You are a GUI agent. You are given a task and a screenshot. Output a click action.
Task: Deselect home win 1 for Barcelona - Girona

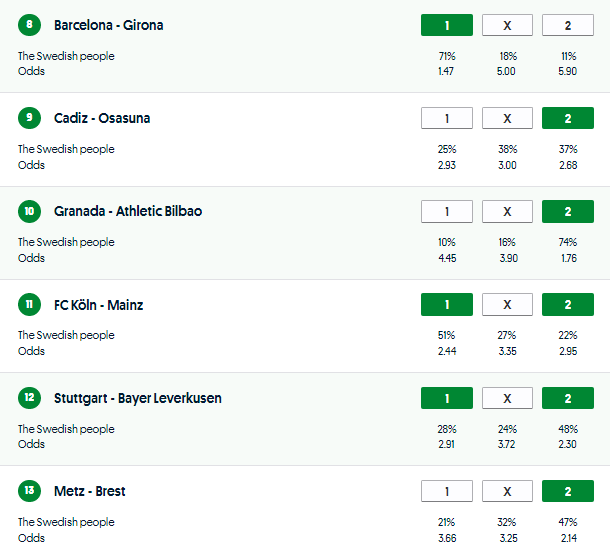[x=447, y=25]
